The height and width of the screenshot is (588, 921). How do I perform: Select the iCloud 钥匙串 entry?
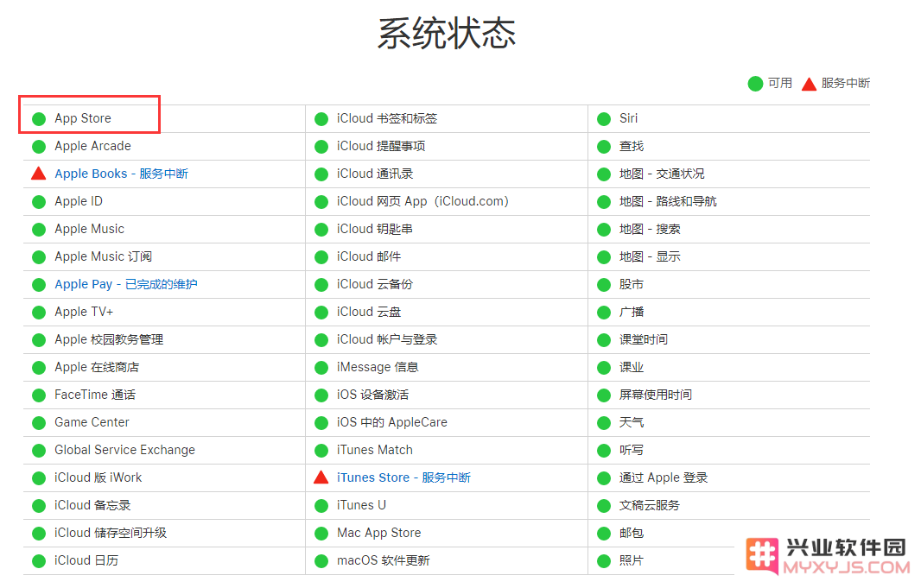(375, 229)
